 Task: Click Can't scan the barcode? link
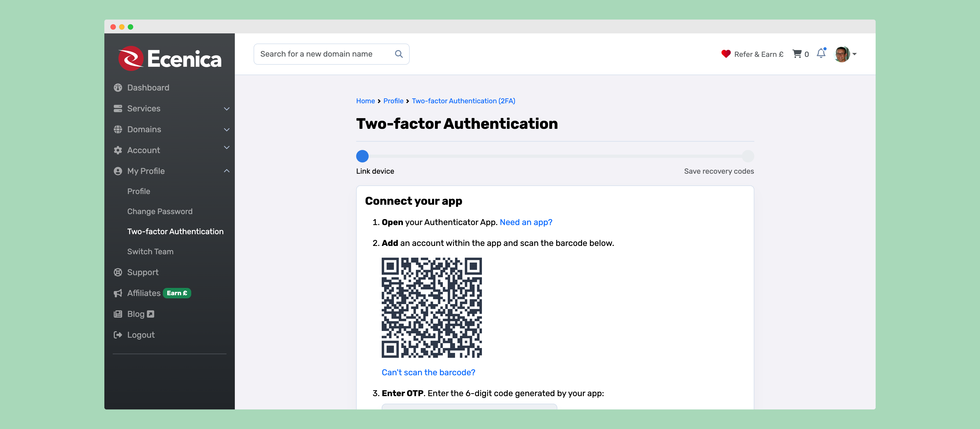(x=428, y=373)
